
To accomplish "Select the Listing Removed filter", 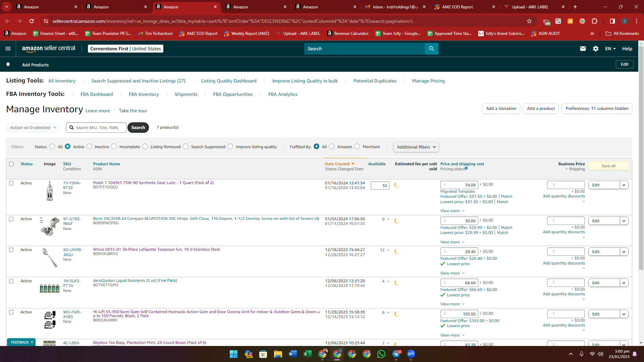I will click(x=145, y=146).
